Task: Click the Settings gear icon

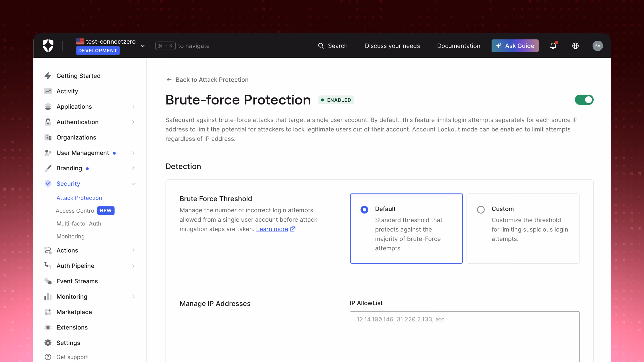Action: click(x=48, y=343)
